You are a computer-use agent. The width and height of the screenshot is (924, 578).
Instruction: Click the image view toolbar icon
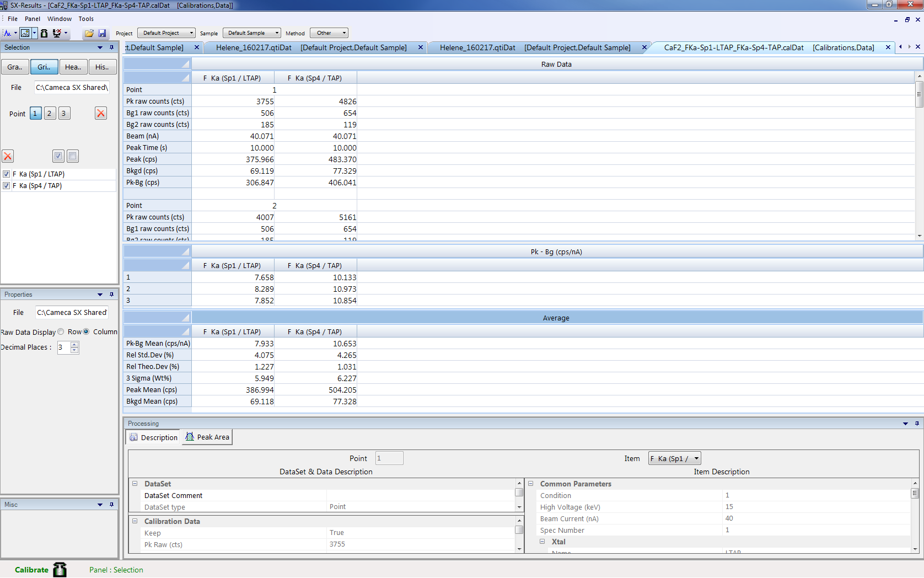click(25, 33)
